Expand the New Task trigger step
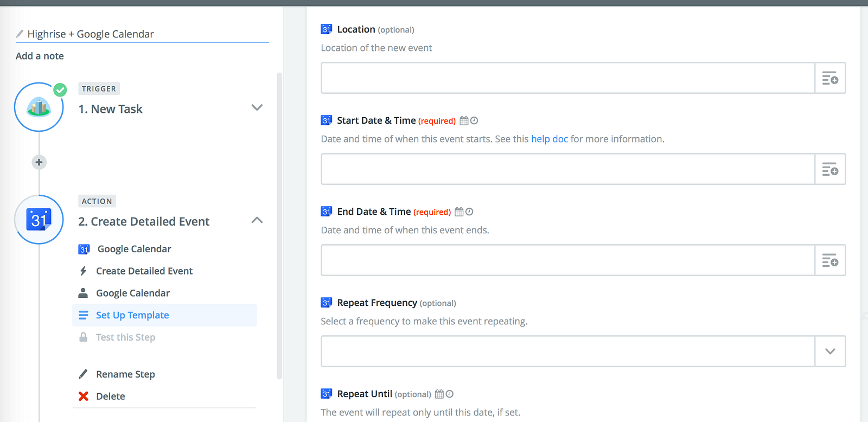 click(x=257, y=107)
